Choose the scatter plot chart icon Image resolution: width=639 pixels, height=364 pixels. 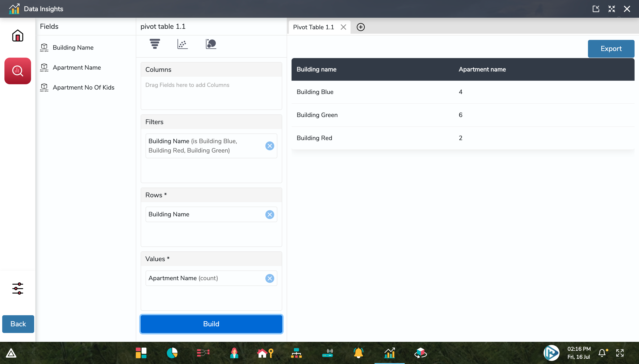tap(182, 44)
